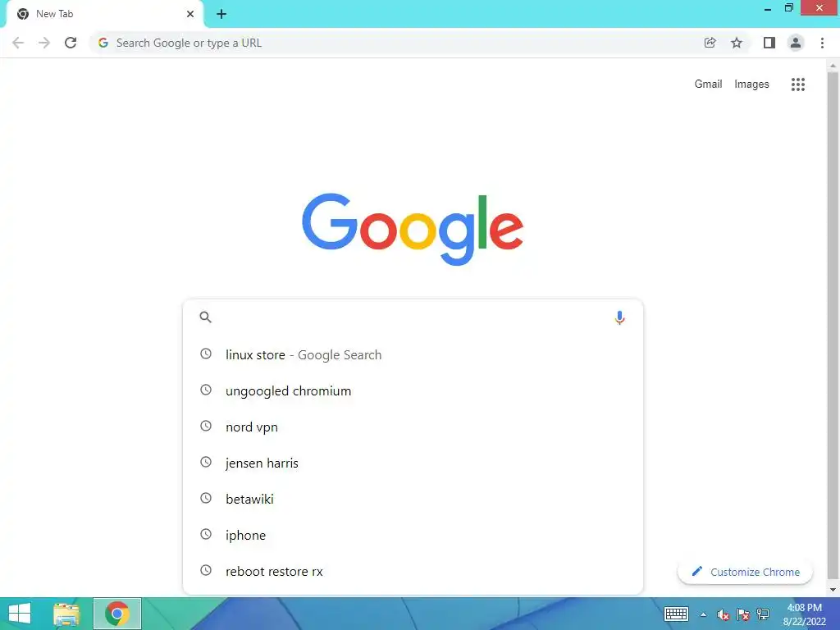Click clock icon beside 'ungoogled chromium'
This screenshot has height=630, width=840.
[206, 390]
